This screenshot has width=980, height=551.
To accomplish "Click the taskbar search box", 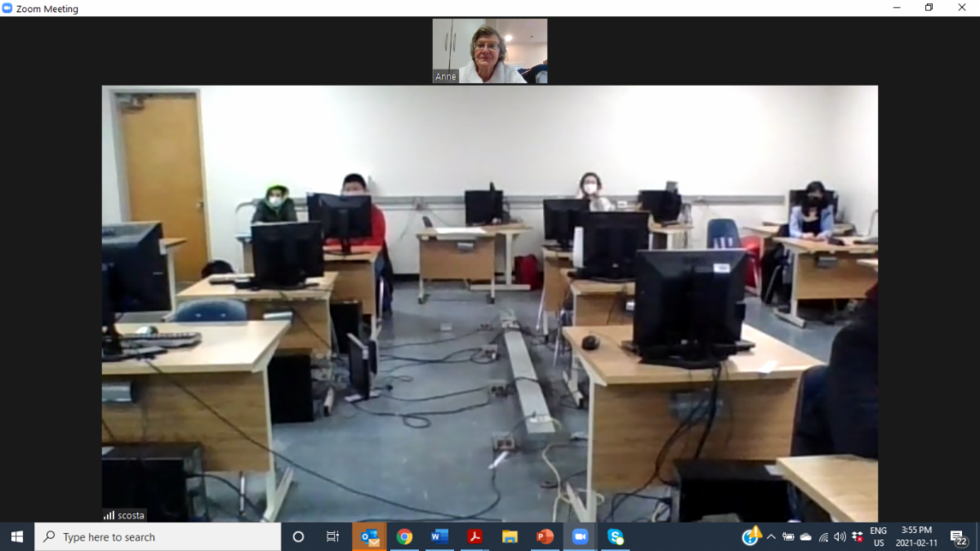I will coord(158,536).
